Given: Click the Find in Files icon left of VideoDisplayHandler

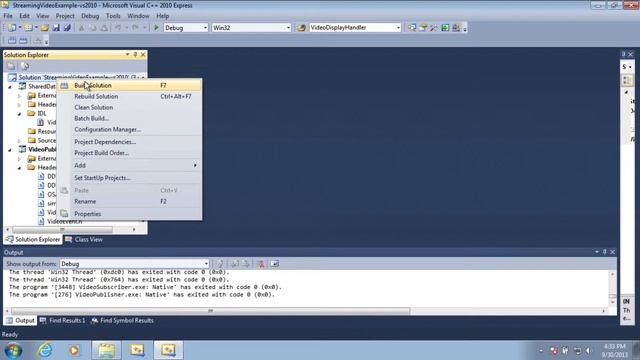Looking at the screenshot, I should 301,28.
